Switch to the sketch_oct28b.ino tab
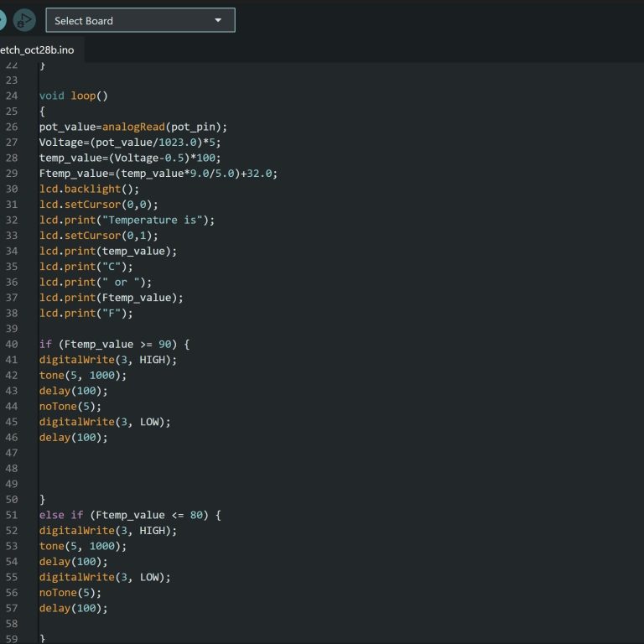The height and width of the screenshot is (644, 644). 38,50
